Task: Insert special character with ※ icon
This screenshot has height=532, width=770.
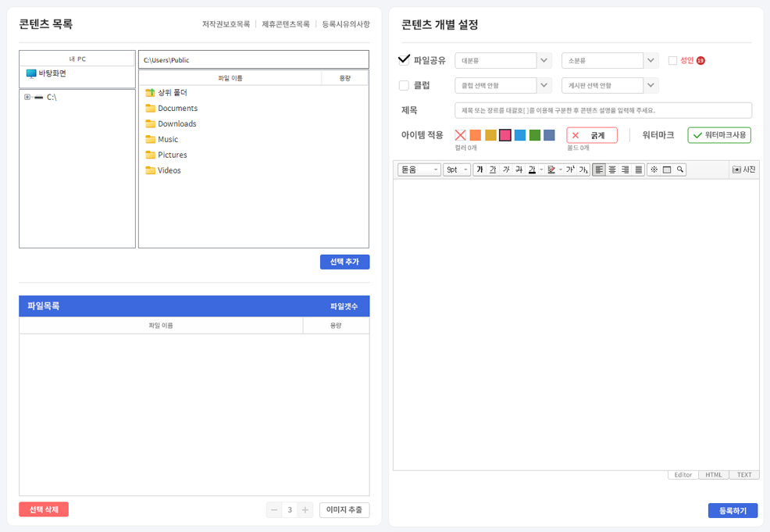Action: click(x=654, y=170)
